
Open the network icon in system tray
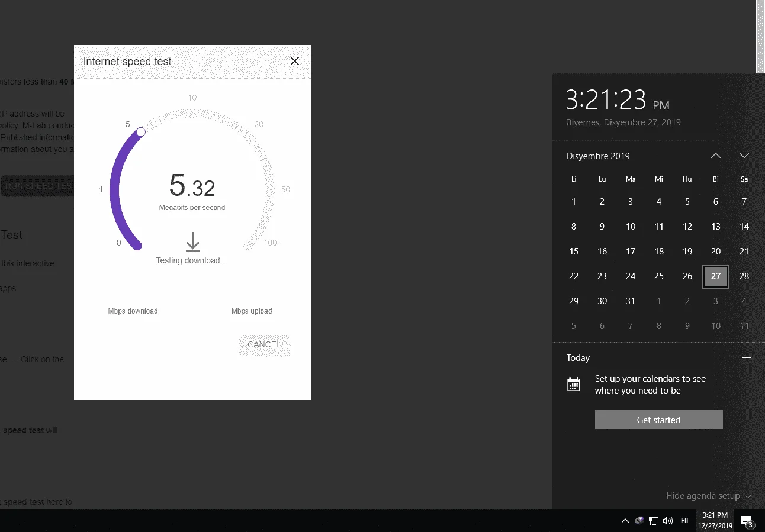(654, 521)
